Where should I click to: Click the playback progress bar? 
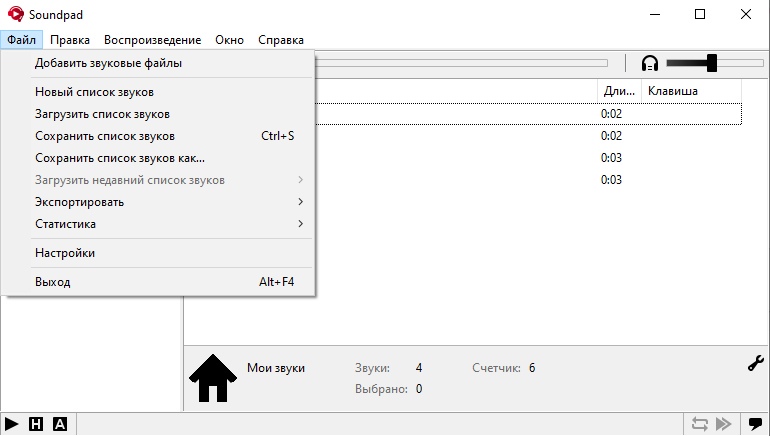pos(461,63)
